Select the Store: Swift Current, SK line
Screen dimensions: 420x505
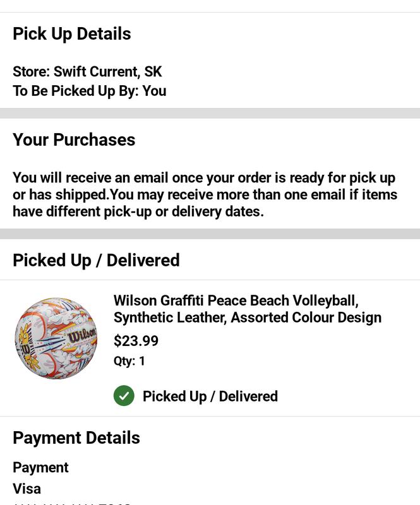pyautogui.click(x=87, y=71)
